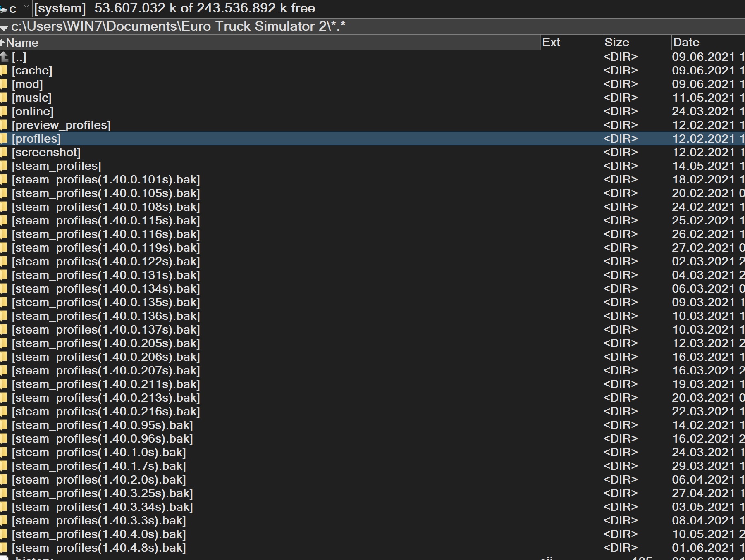The image size is (745, 560).
Task: Click folder name [steam_profiles(1.40.0.96s).bak]
Action: pos(103,439)
